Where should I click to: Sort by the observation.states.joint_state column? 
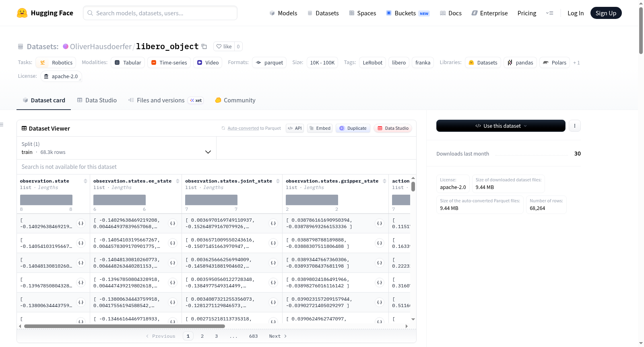pos(278,181)
